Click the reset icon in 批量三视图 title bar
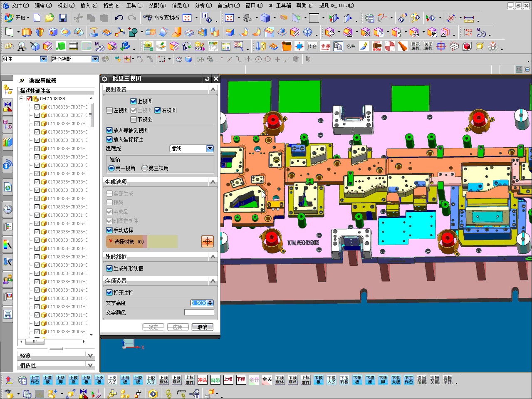 click(x=207, y=79)
